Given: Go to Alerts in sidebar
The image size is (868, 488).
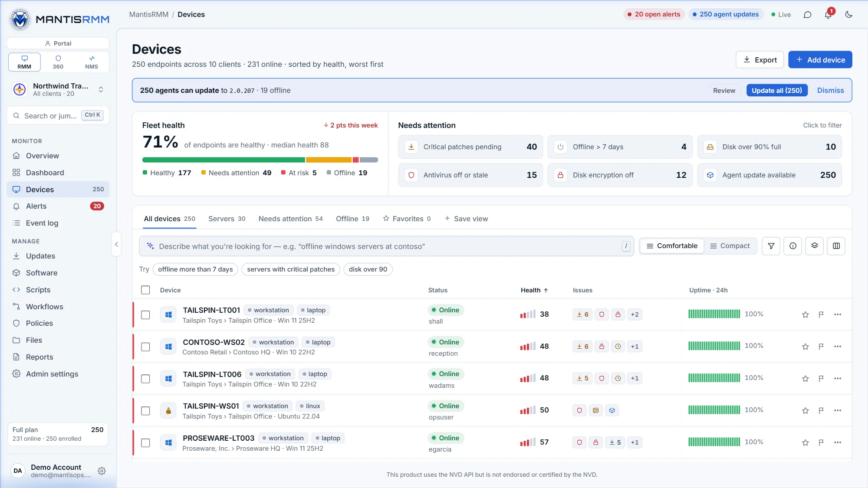Looking at the screenshot, I should click(x=58, y=206).
